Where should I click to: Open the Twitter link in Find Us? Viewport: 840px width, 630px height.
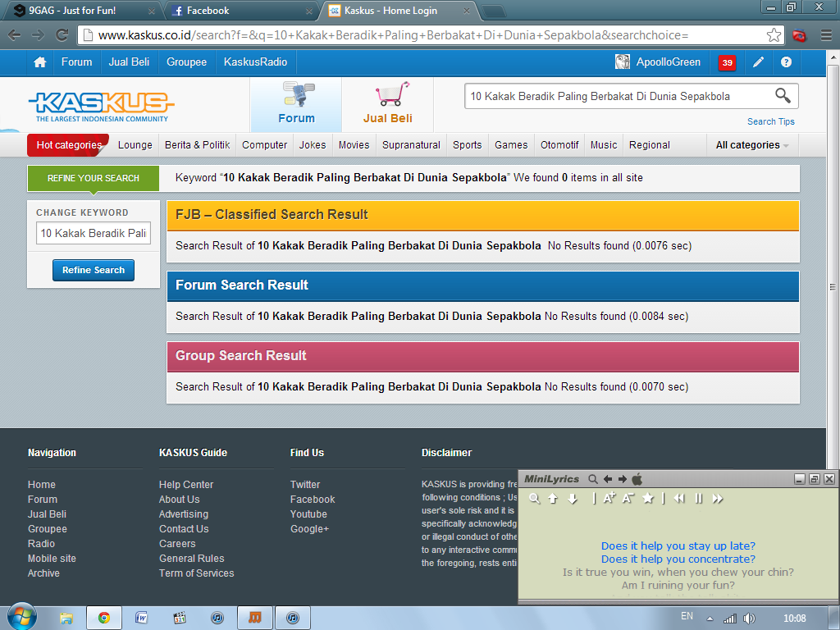[x=305, y=485]
